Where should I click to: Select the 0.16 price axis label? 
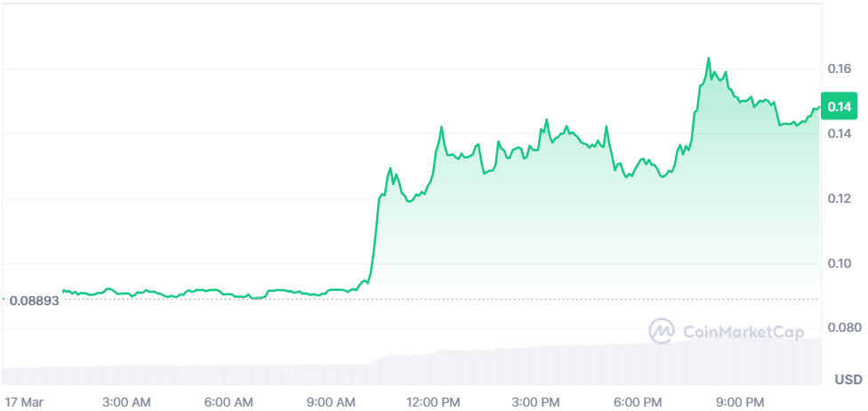coord(840,68)
